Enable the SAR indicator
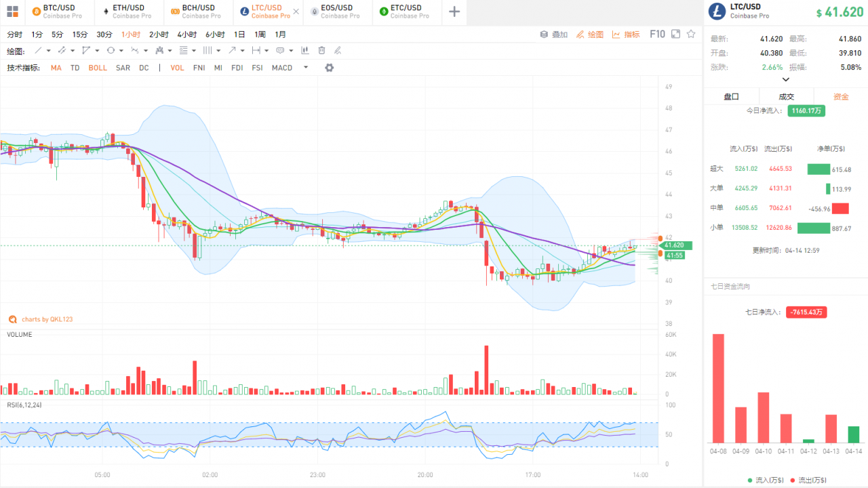 tap(123, 68)
